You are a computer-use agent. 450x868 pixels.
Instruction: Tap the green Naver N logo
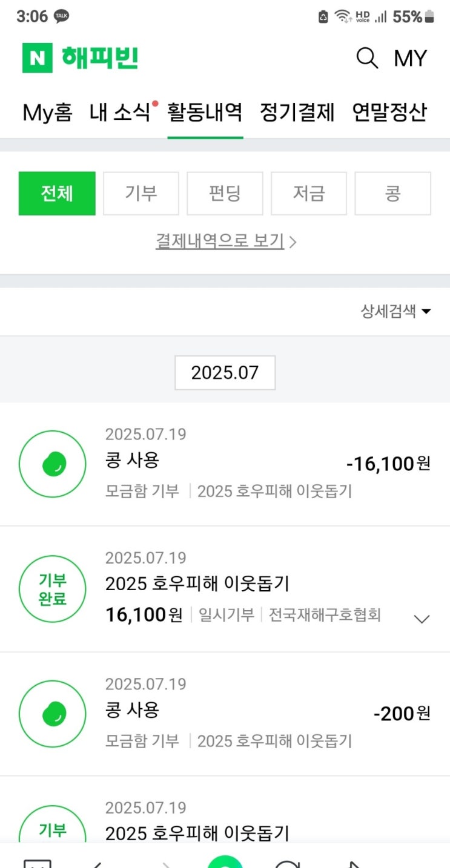(x=38, y=58)
